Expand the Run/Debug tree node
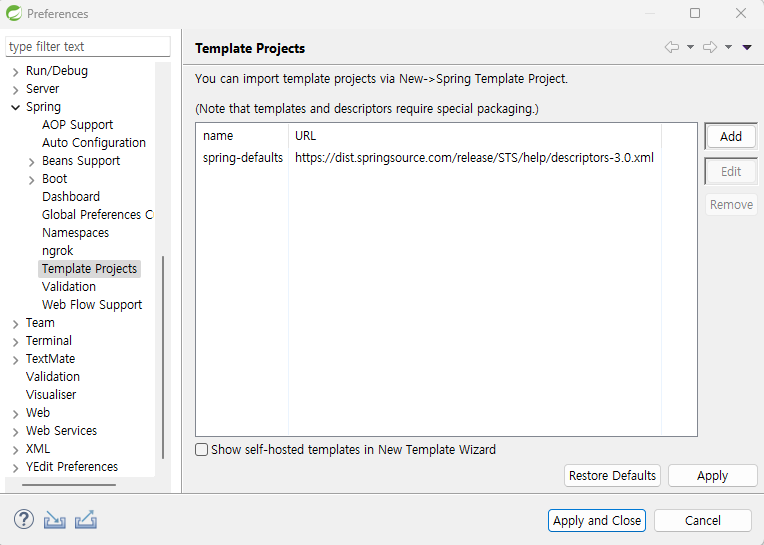The height and width of the screenshot is (545, 764). (x=16, y=72)
